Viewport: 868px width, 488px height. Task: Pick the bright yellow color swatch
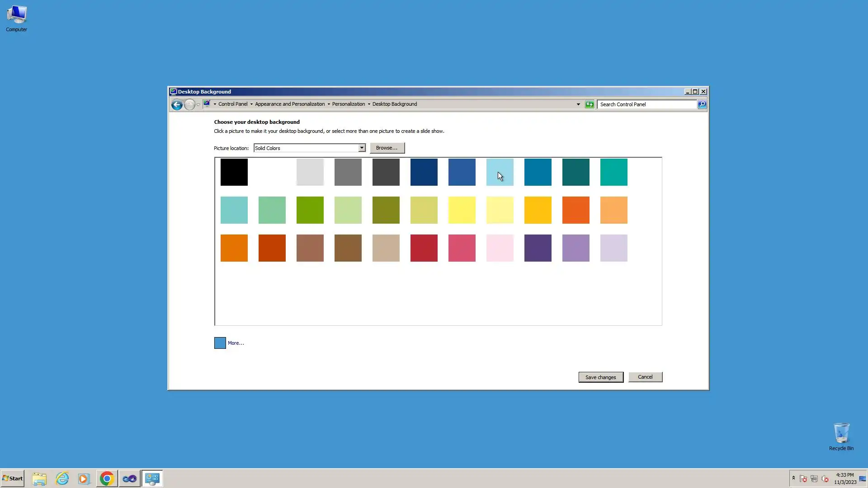tap(462, 210)
